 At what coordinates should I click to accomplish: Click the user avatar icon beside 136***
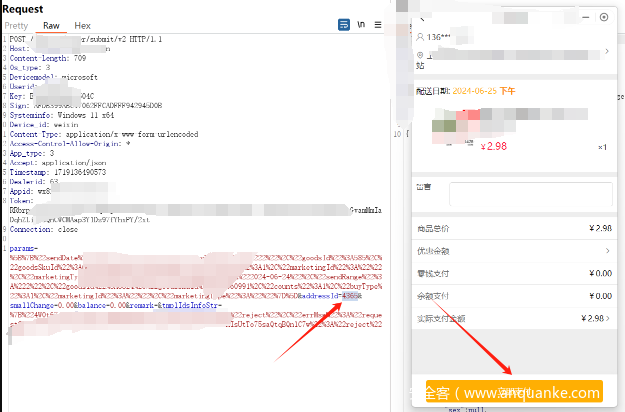coord(420,37)
